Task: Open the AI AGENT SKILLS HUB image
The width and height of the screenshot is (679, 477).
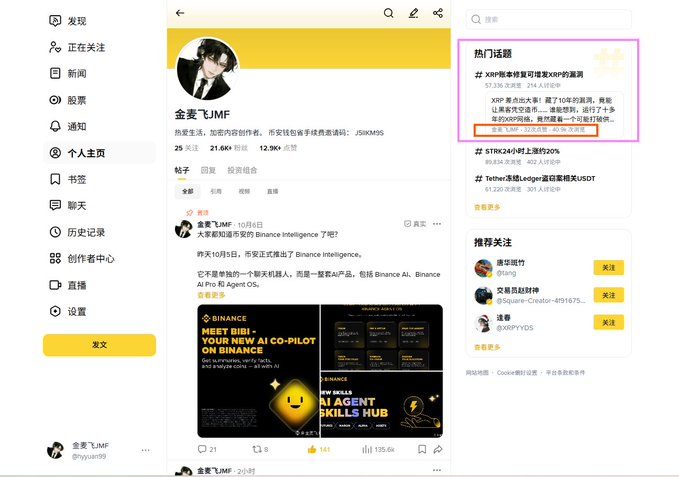Action: pos(382,404)
